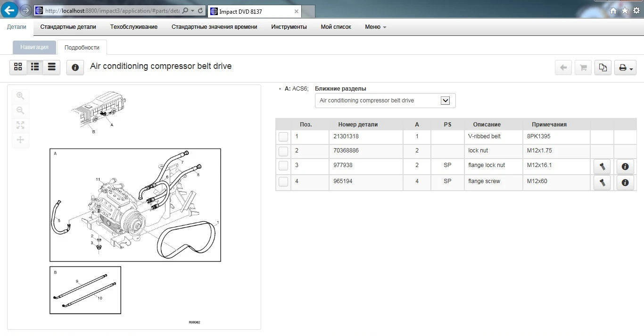The image size is (644, 336).
Task: Switch to grid thumbnail view icon
Action: (x=18, y=67)
